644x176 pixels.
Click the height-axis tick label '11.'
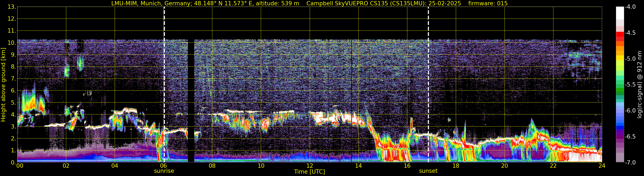point(12,31)
